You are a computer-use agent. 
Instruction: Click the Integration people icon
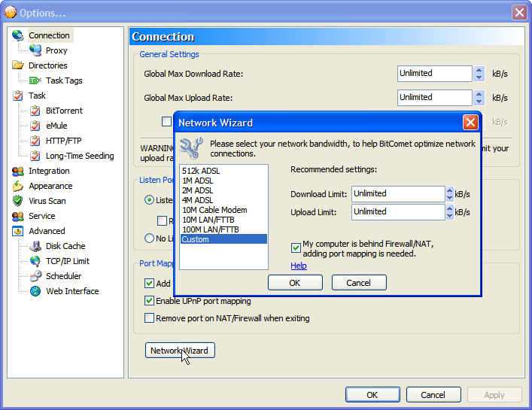pyautogui.click(x=17, y=171)
